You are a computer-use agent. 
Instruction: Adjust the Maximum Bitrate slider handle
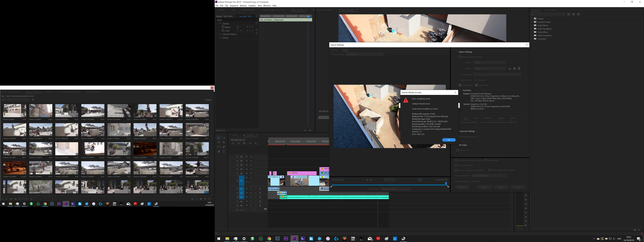click(x=512, y=122)
